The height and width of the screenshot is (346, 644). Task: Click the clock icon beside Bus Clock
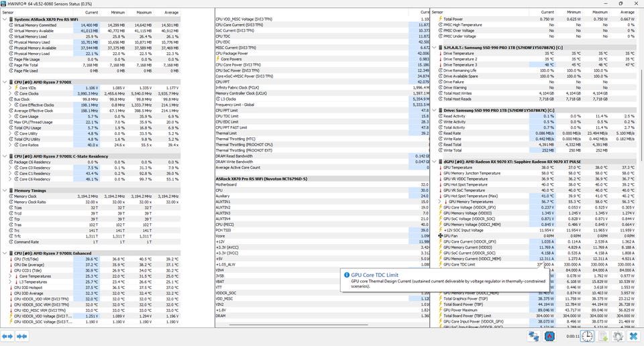click(x=11, y=99)
